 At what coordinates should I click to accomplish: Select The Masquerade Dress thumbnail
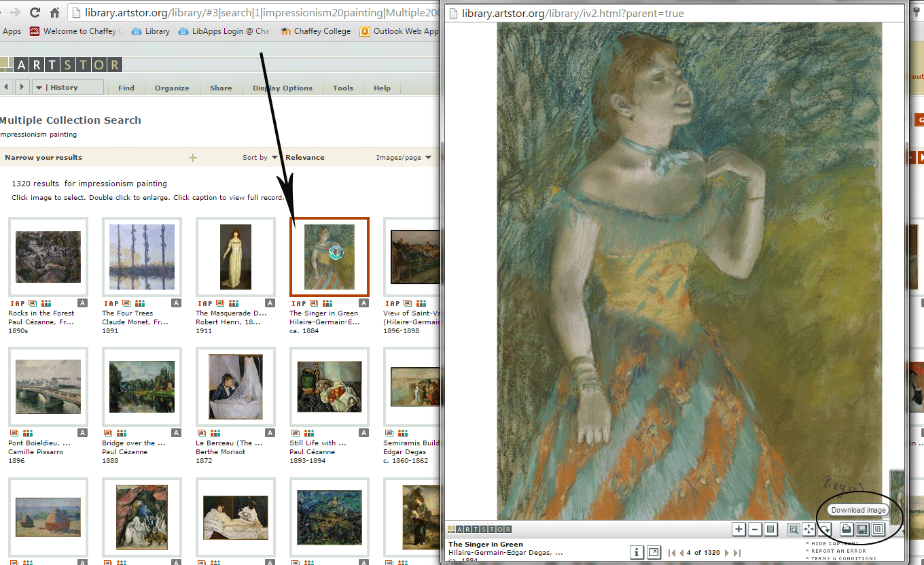click(x=236, y=256)
